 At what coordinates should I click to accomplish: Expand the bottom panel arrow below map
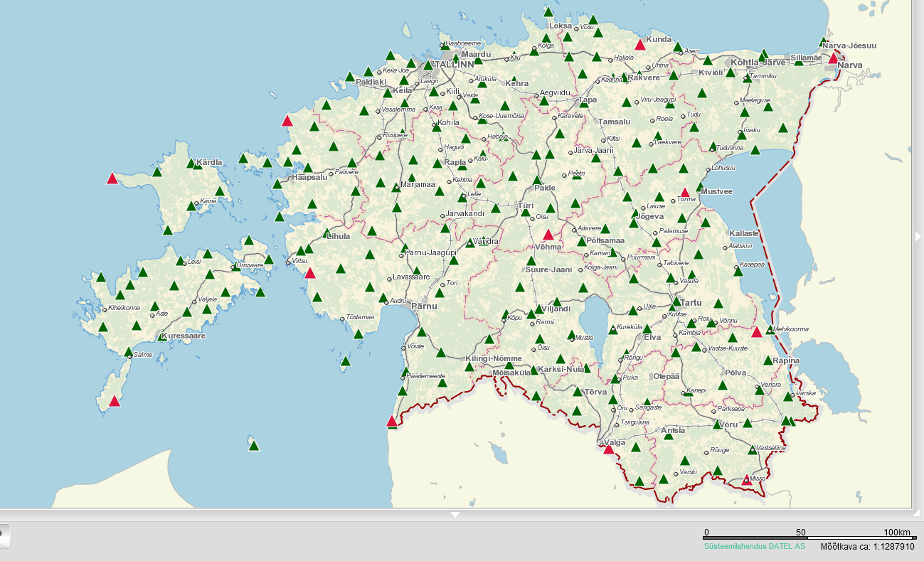pos(455,514)
